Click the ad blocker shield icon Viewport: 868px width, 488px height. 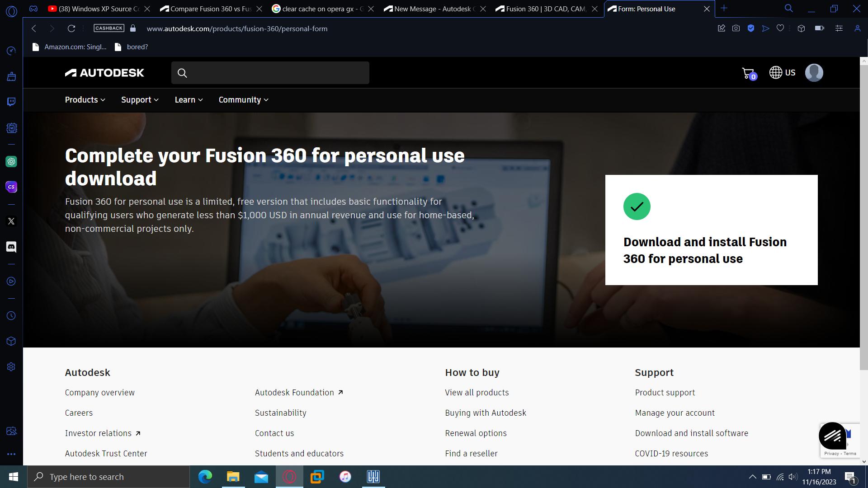tap(751, 28)
